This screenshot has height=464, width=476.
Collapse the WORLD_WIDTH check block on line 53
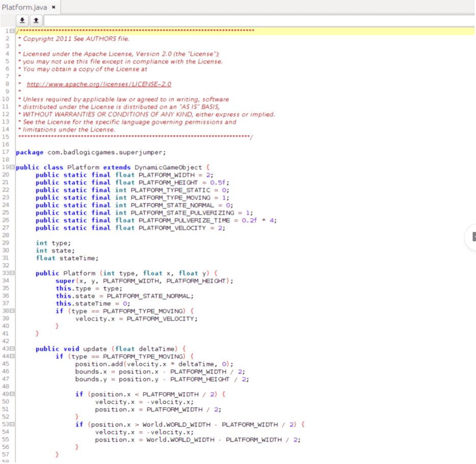11,424
